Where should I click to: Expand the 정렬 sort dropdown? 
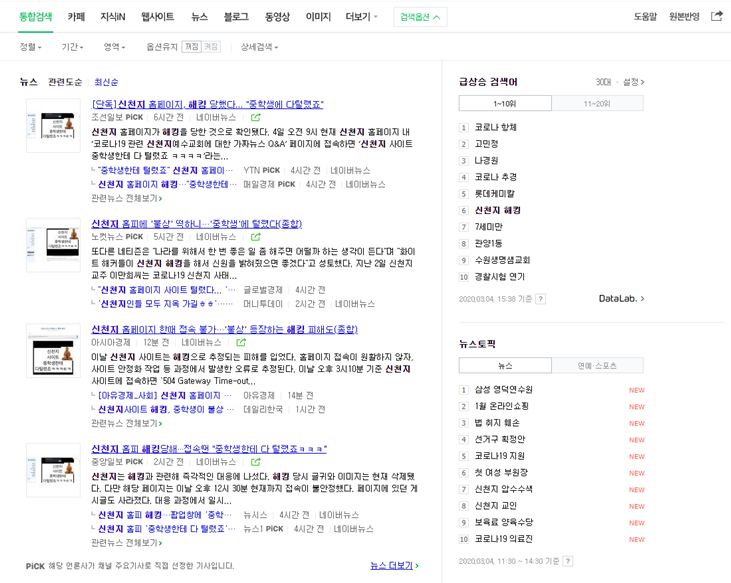point(30,47)
